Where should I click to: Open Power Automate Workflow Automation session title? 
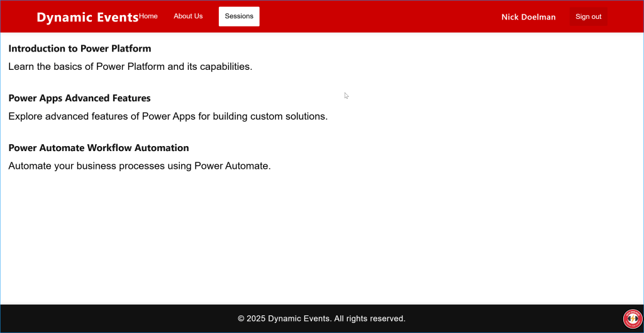pos(99,148)
